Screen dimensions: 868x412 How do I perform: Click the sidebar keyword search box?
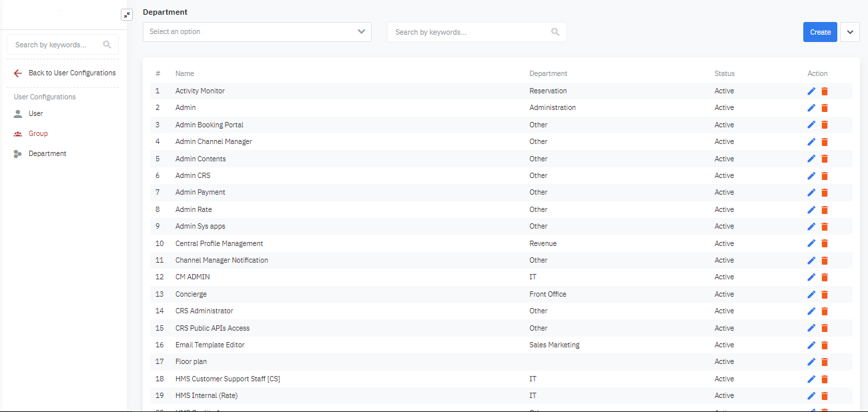(x=57, y=45)
